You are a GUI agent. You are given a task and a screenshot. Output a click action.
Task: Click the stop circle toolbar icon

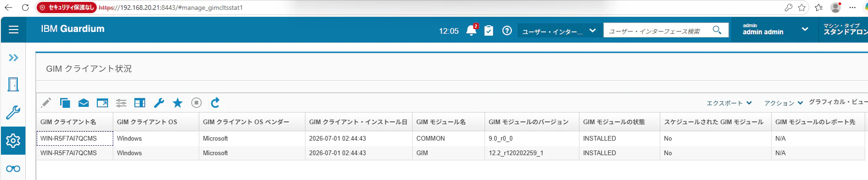tap(196, 103)
